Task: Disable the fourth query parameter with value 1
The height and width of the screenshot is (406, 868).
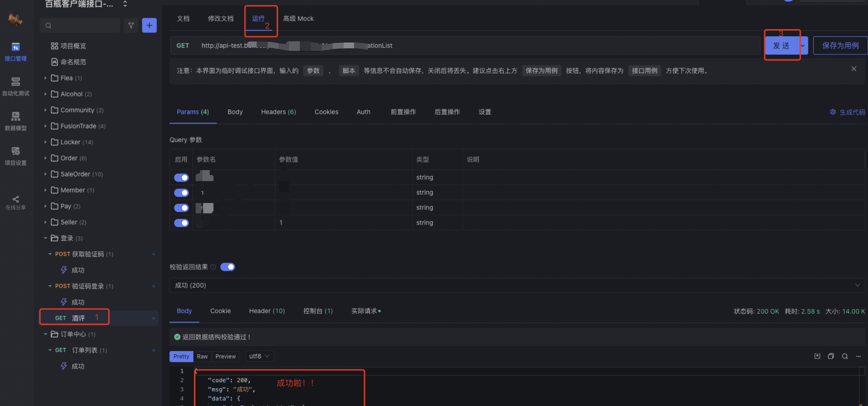Action: point(181,223)
